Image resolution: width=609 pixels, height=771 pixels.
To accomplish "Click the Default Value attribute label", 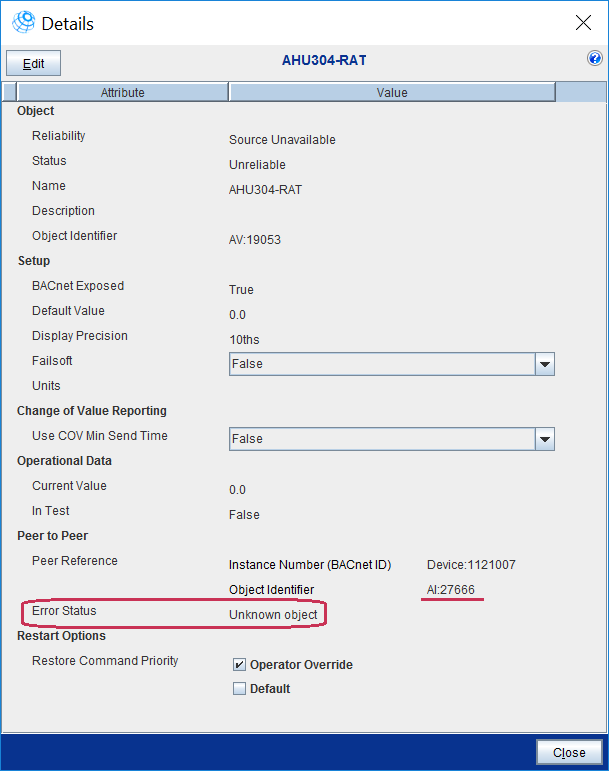I will pos(68,311).
